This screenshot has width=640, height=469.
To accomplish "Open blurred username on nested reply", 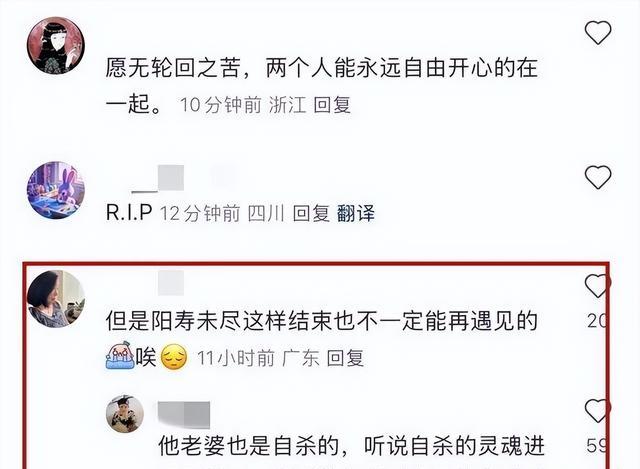I will [x=184, y=415].
